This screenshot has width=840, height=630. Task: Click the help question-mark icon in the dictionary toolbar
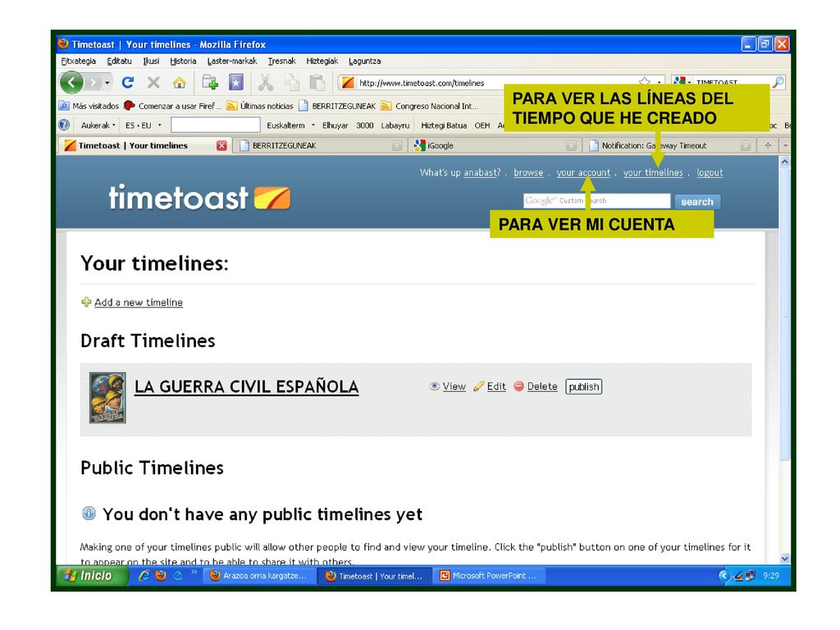[x=64, y=125]
